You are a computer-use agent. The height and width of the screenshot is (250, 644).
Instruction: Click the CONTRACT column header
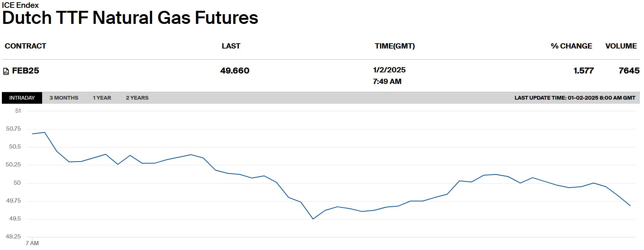click(25, 46)
